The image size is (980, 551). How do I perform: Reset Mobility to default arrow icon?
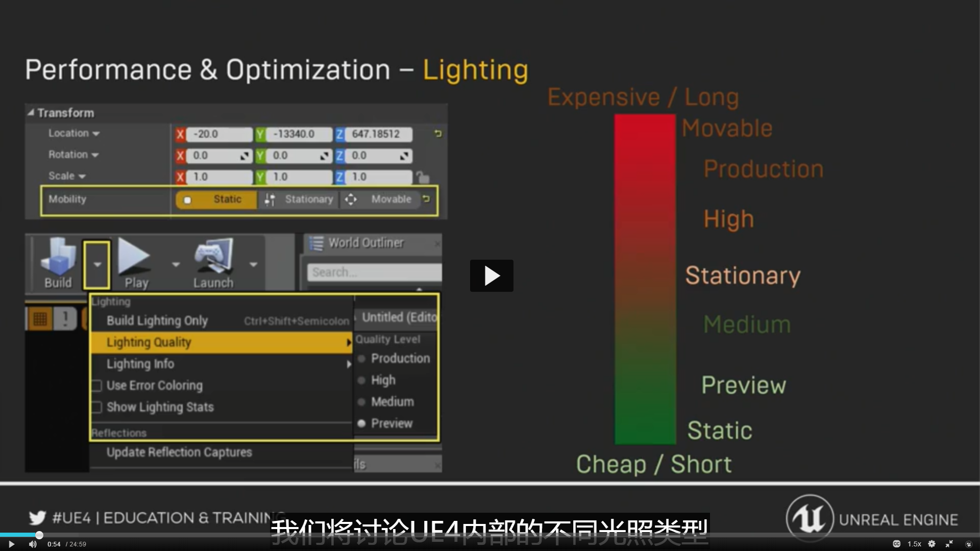[426, 199]
